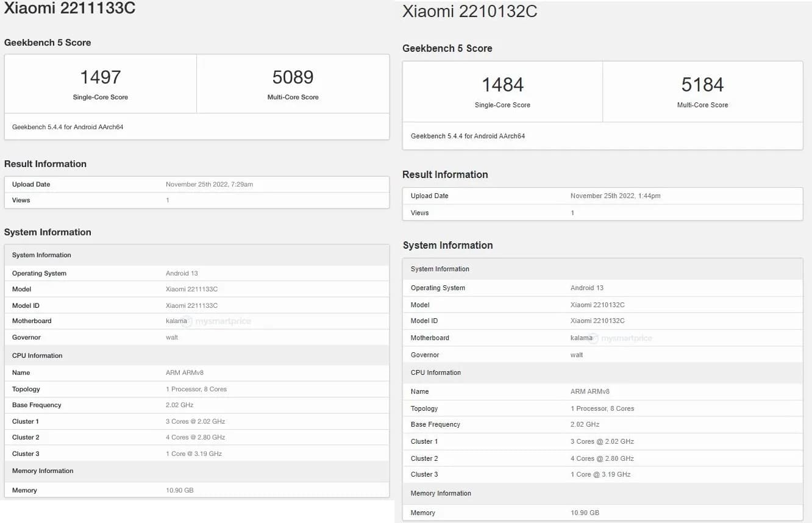This screenshot has height=523, width=812.
Task: Click ARM ARMv8 in the 2210132C result
Action: point(590,391)
